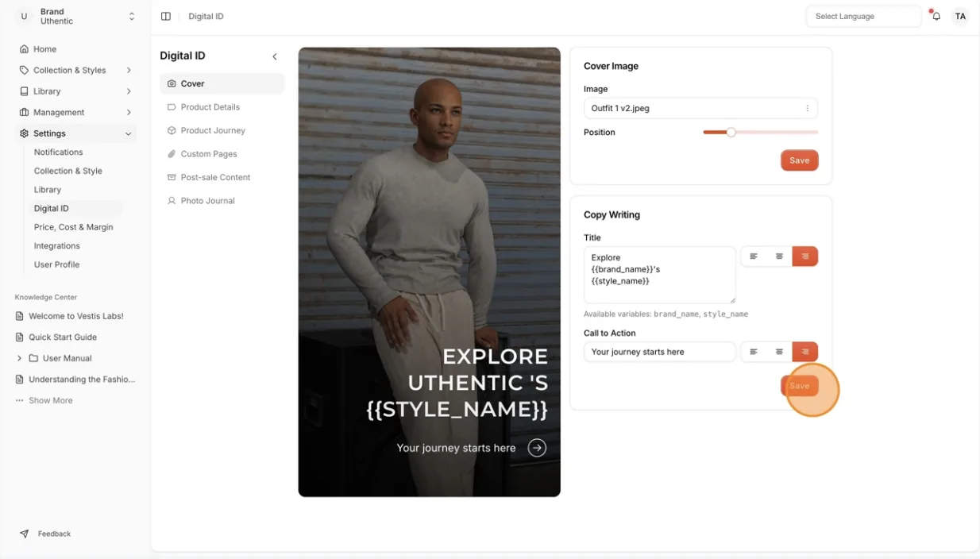Open Notifications under Settings
Image resolution: width=980 pixels, height=559 pixels.
point(58,152)
